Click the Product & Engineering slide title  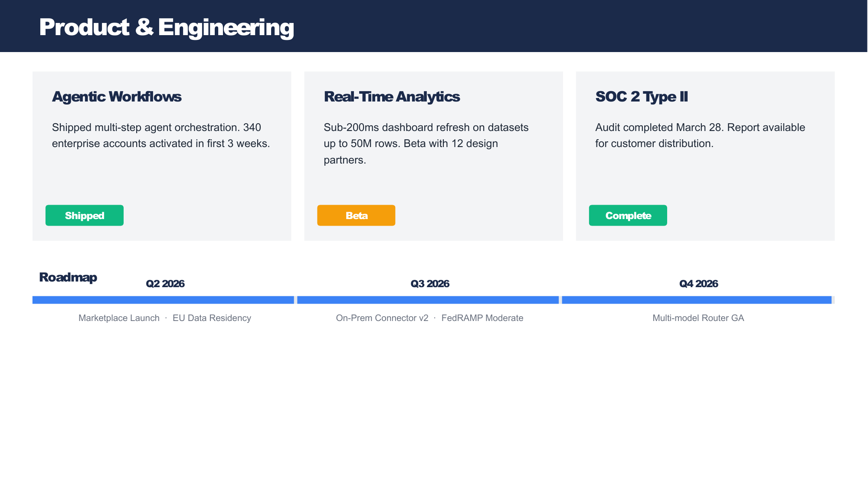click(167, 27)
